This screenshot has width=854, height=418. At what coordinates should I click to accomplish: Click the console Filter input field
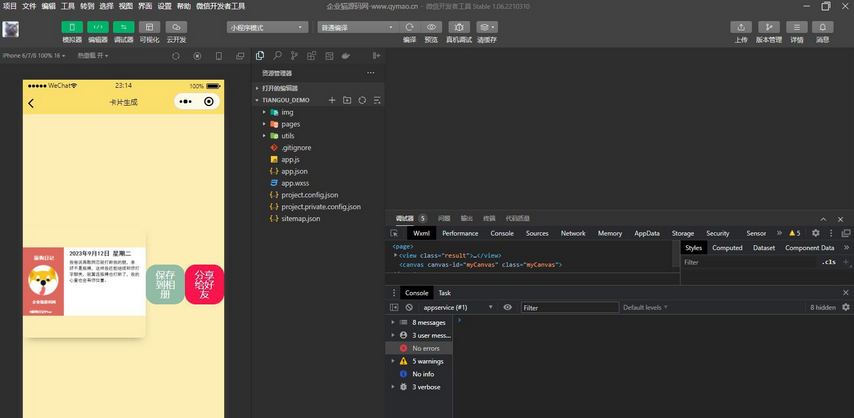coord(570,307)
